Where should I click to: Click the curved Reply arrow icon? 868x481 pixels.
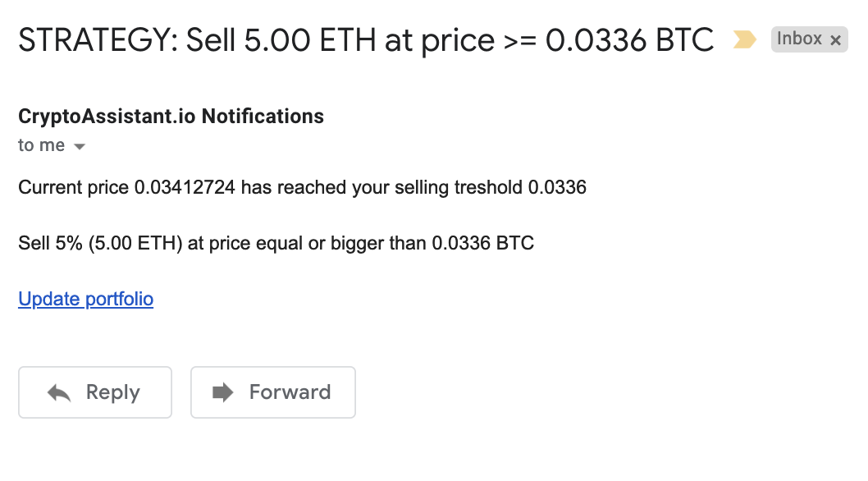pyautogui.click(x=59, y=393)
